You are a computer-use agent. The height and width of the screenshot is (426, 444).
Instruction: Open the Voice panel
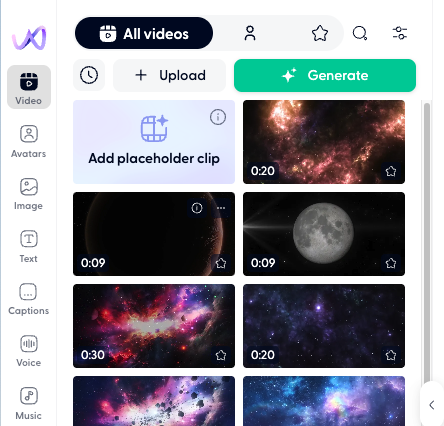tap(29, 351)
